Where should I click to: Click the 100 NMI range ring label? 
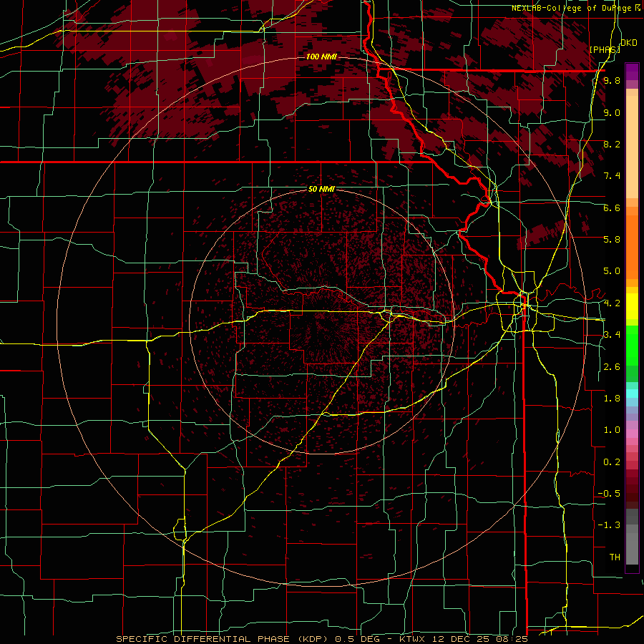tap(321, 57)
